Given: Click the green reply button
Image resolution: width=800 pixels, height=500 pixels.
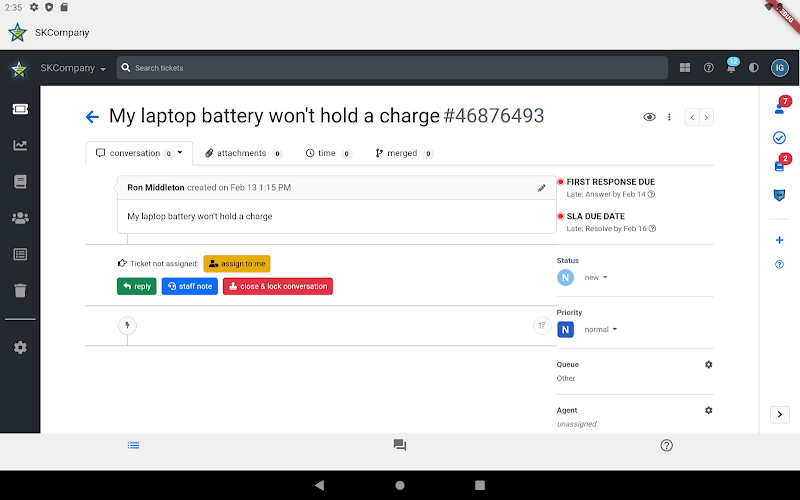Looking at the screenshot, I should (x=137, y=286).
